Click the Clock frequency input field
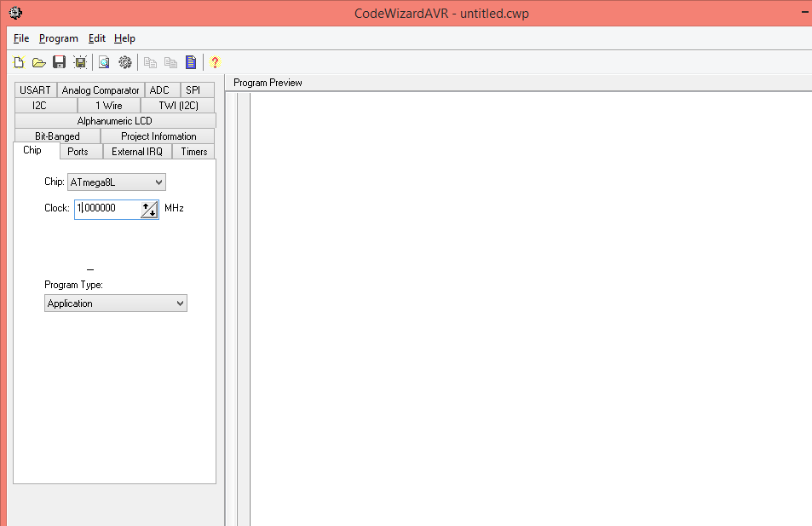This screenshot has width=812, height=526. click(107, 208)
